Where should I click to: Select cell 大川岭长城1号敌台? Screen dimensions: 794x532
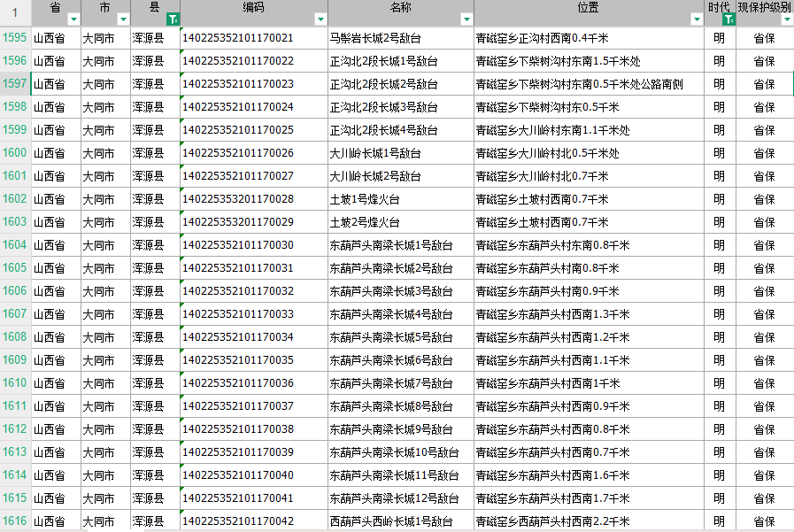point(401,153)
